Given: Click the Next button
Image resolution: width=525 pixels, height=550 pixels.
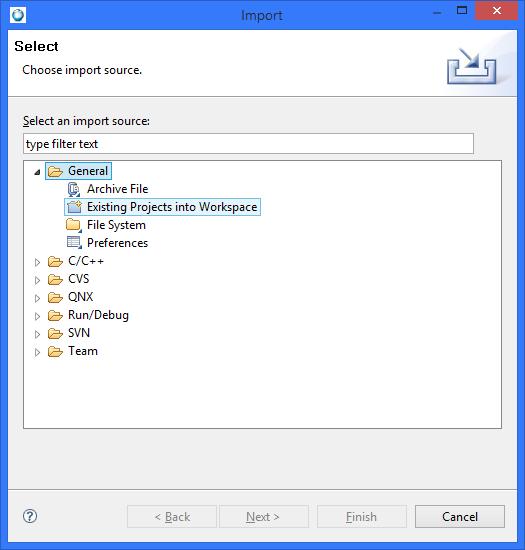Looking at the screenshot, I should click(x=264, y=516).
